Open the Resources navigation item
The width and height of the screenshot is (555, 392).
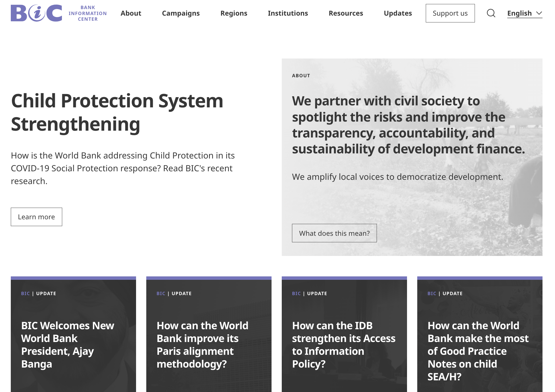coord(346,13)
